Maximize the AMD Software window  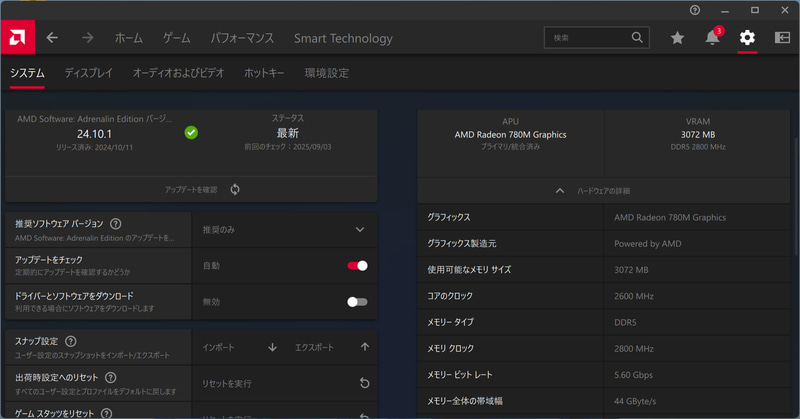(x=755, y=10)
